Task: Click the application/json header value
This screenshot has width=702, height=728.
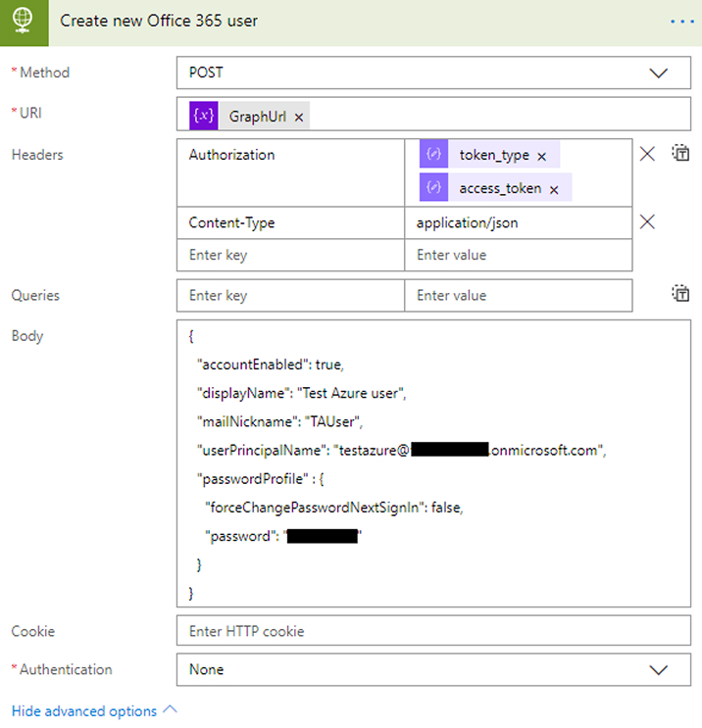Action: click(518, 222)
